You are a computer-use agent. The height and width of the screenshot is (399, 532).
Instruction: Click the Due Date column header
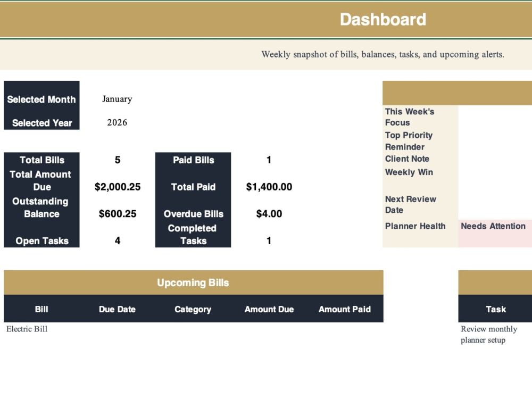(x=118, y=309)
